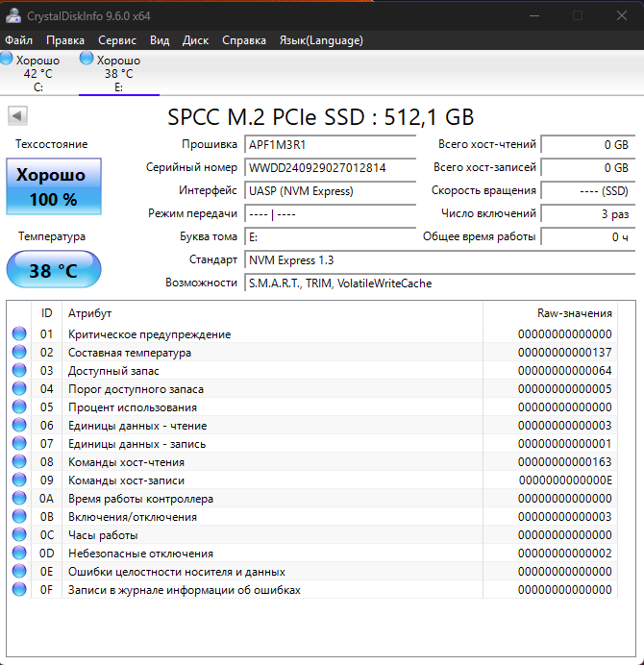Open the Файл menu
Screen dimensions: 644x665
(18, 40)
